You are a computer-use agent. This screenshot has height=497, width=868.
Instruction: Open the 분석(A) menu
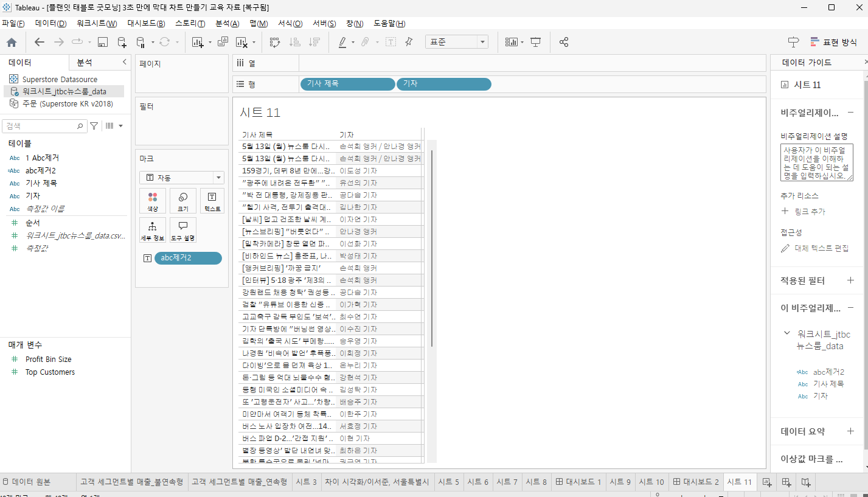click(227, 24)
